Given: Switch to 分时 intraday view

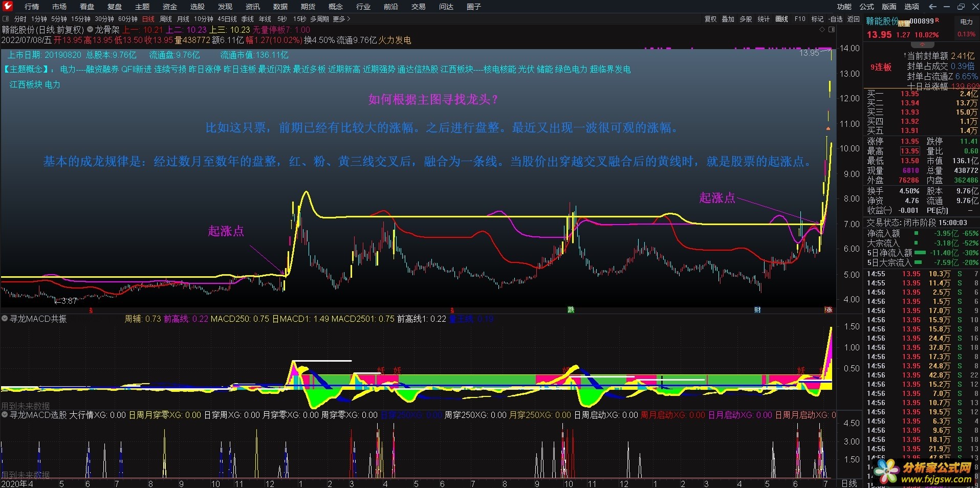Looking at the screenshot, I should (x=20, y=19).
